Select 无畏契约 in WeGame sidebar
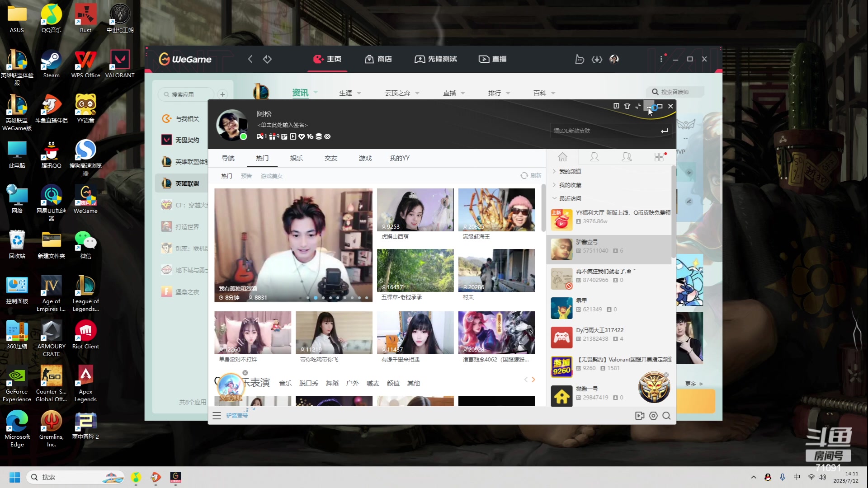Image resolution: width=868 pixels, height=488 pixels. pos(182,140)
